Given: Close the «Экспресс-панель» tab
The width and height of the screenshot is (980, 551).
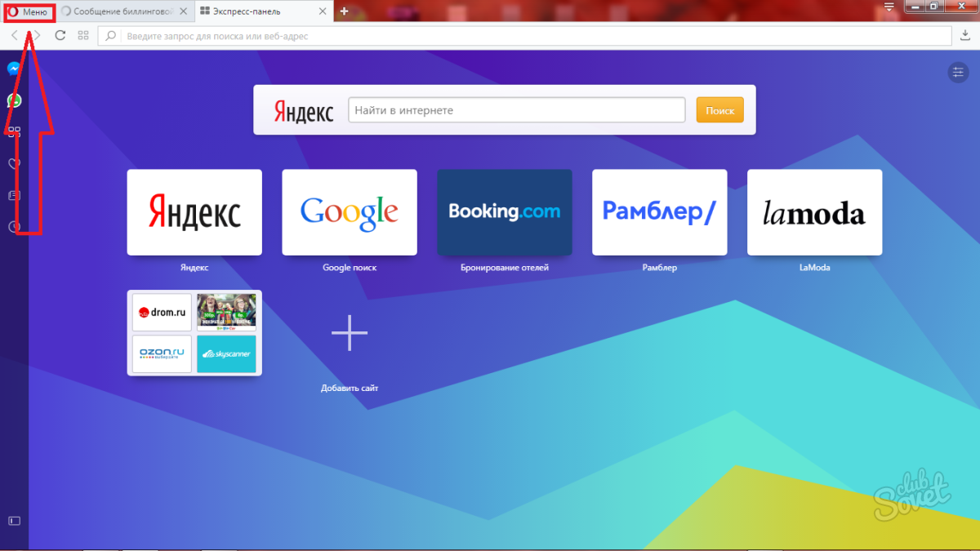Looking at the screenshot, I should (x=323, y=12).
